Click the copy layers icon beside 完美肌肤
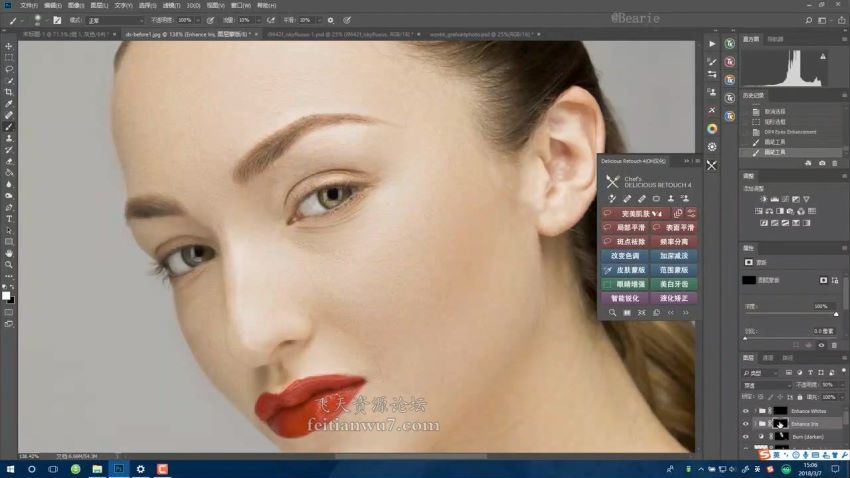 678,213
